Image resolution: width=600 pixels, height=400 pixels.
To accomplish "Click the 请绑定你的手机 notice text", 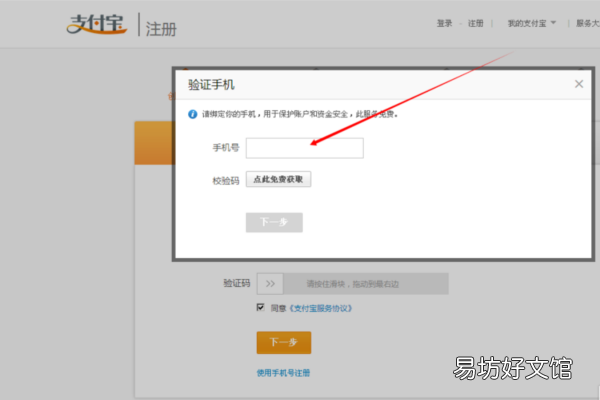I will point(300,114).
